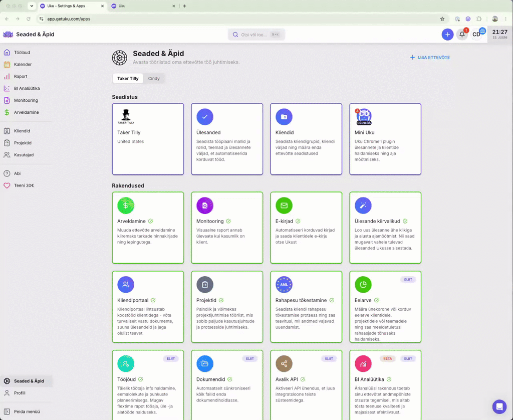
Task: Click the Avalik API share icon
Action: point(284,364)
